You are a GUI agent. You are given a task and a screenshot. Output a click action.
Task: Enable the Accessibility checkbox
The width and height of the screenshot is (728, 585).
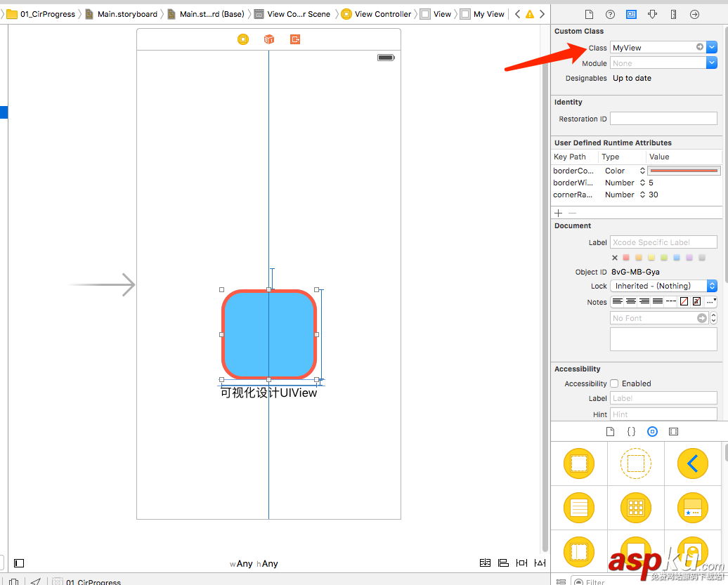coord(614,383)
